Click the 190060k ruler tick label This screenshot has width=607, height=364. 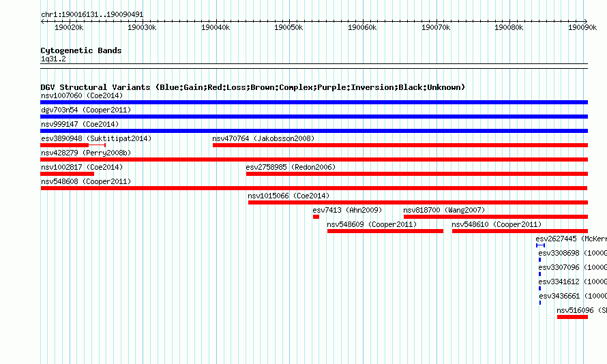(362, 27)
